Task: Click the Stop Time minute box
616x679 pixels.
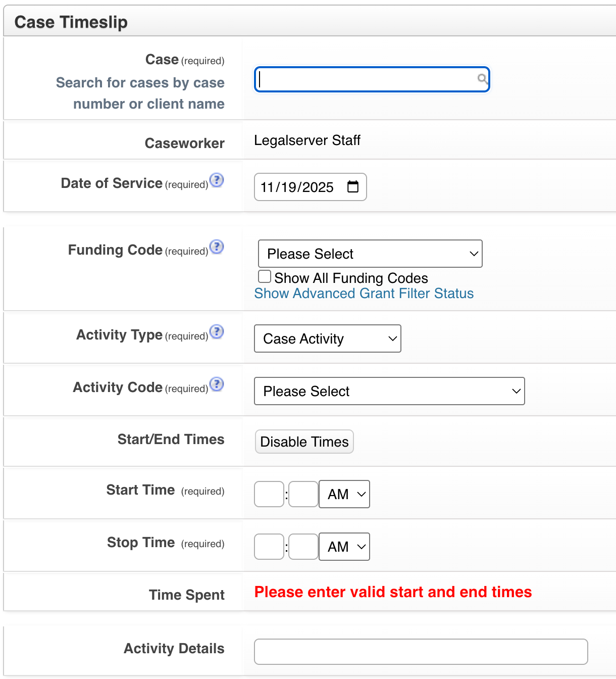Action: 303,547
